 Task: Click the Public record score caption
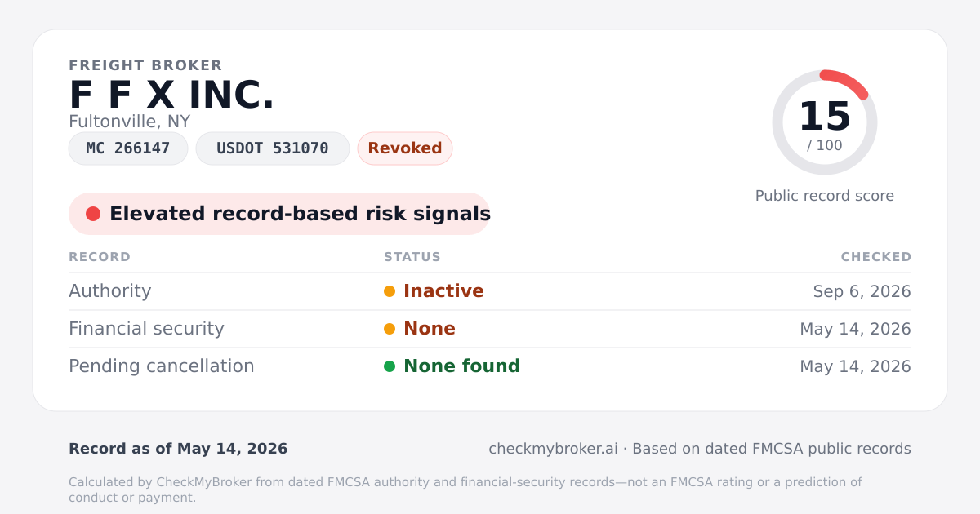pos(825,196)
